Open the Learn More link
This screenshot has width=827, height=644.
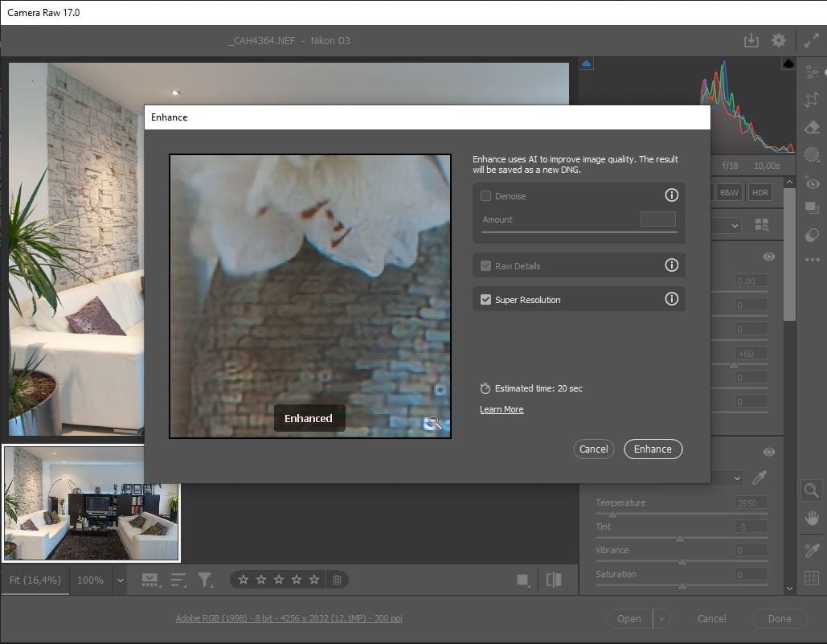[502, 409]
